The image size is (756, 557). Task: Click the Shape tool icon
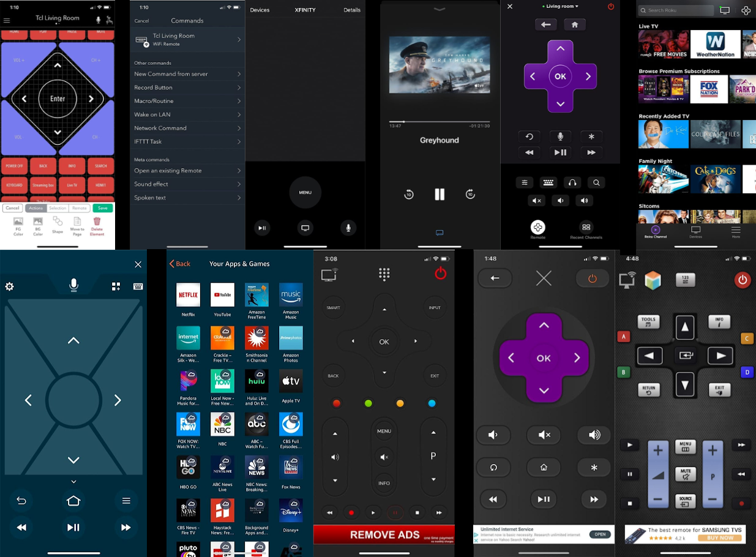click(x=58, y=225)
